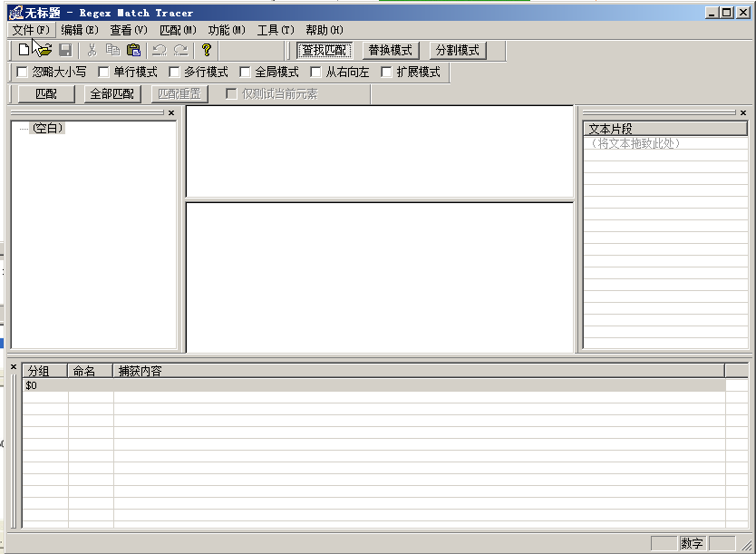Click the 匹配重置 button
This screenshot has width=756, height=554.
coord(179,93)
